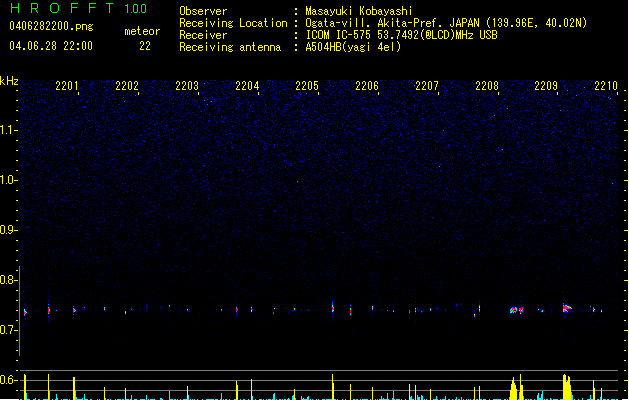Click the HROFFT 1.0.0 title text
The image size is (629, 400).
point(78,8)
